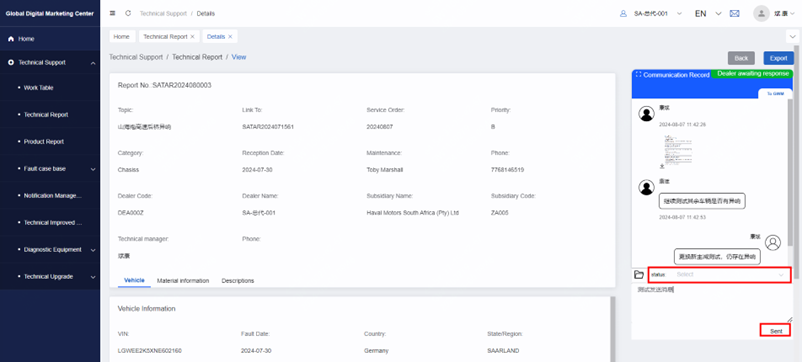Click the Report No SATAR2024080003 text

click(x=165, y=85)
